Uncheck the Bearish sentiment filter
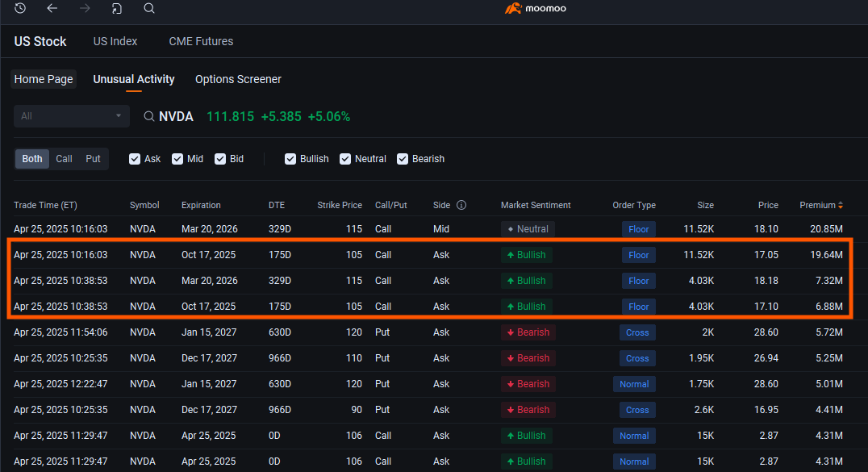This screenshot has width=868, height=472. pyautogui.click(x=403, y=159)
